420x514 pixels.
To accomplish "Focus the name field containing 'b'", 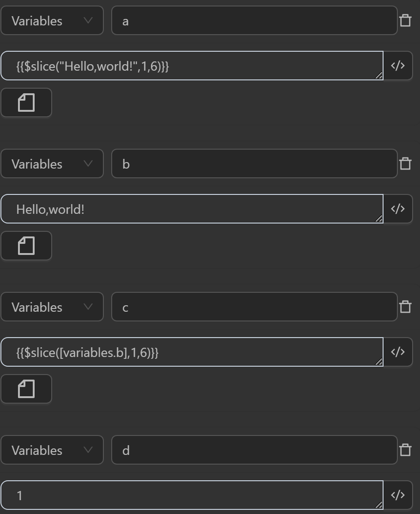I will click(x=254, y=164).
